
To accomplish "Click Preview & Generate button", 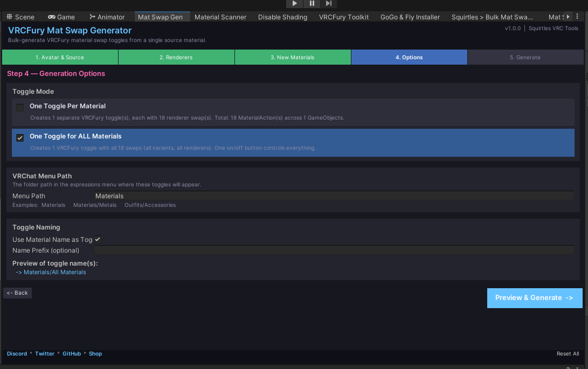I will 535,298.
